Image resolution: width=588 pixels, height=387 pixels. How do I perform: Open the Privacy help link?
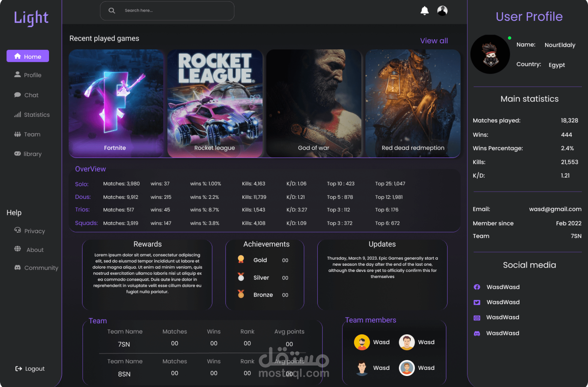(30, 231)
